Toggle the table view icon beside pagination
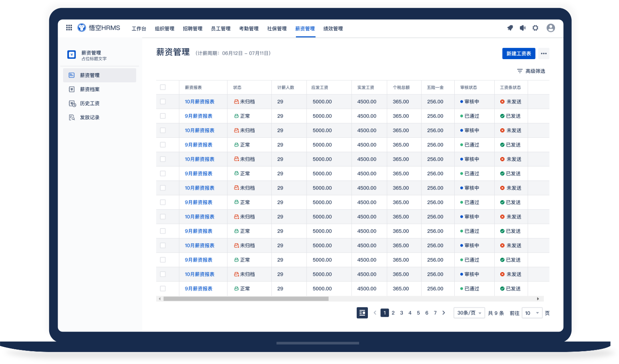The height and width of the screenshot is (364, 619). tap(362, 313)
